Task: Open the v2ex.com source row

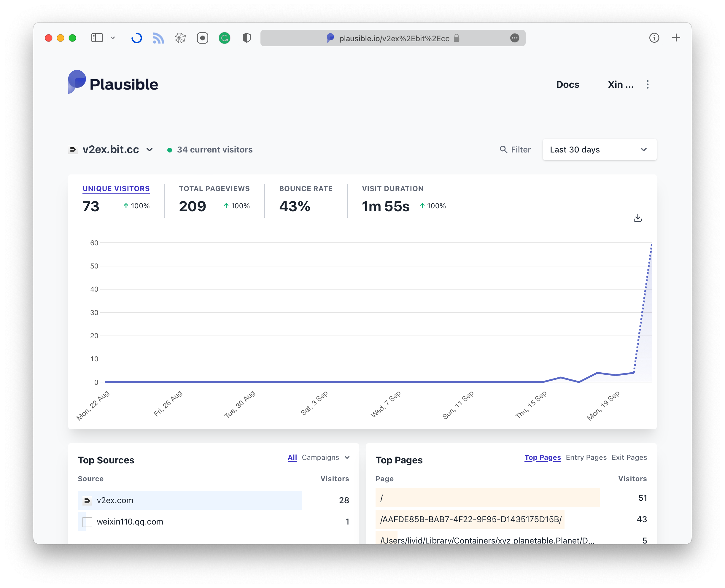Action: pos(213,500)
